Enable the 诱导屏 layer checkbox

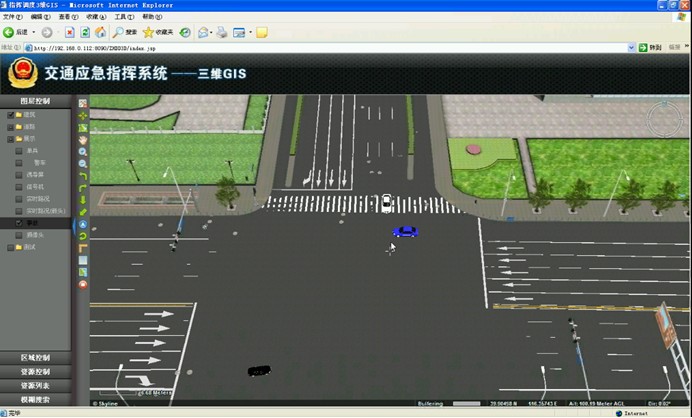click(x=19, y=175)
